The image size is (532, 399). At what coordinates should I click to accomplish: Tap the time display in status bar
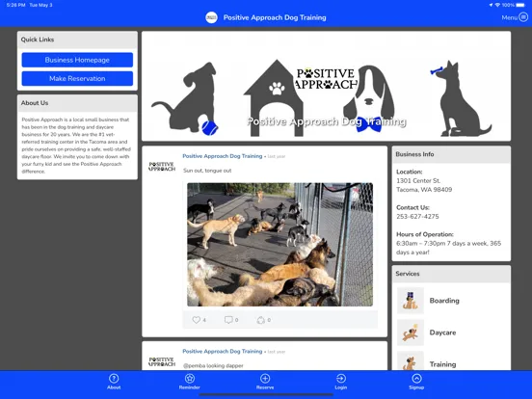[15, 5]
